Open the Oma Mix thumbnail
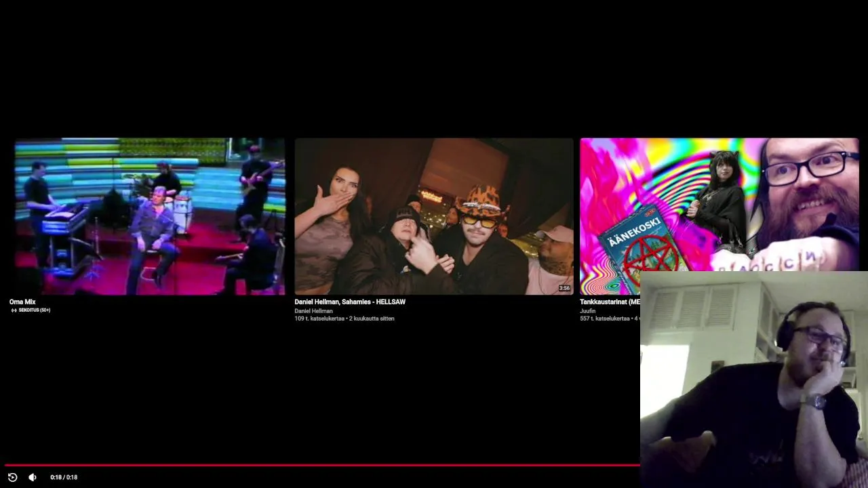Image resolution: width=868 pixels, height=488 pixels. [150, 216]
